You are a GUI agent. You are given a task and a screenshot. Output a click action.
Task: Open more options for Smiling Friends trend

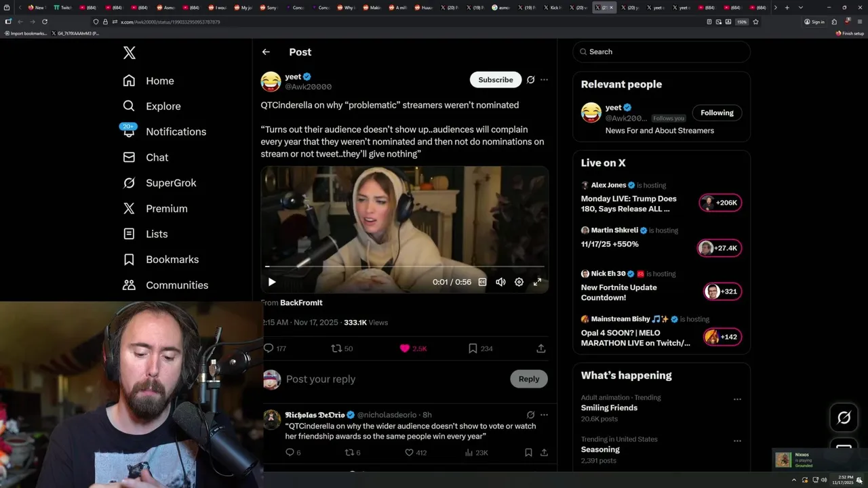[737, 399]
